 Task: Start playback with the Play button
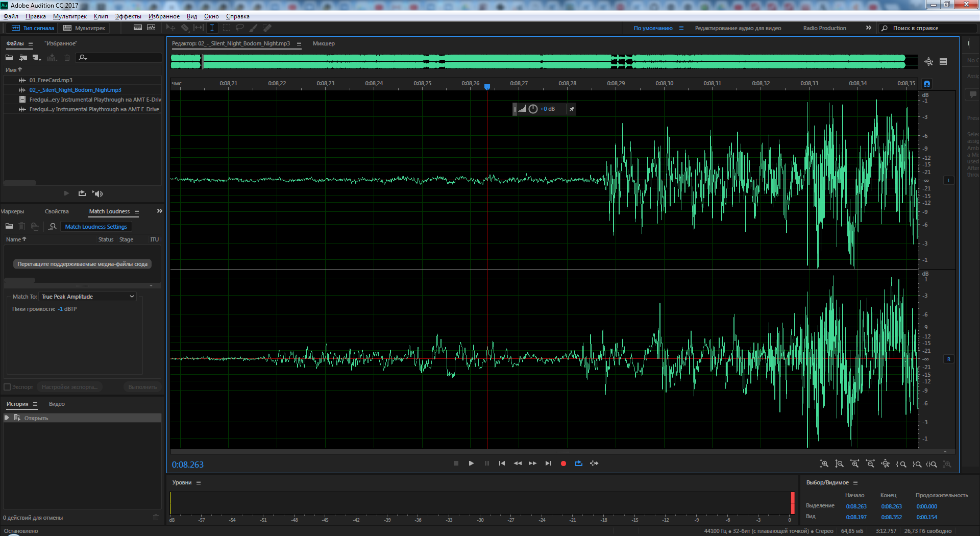471,464
